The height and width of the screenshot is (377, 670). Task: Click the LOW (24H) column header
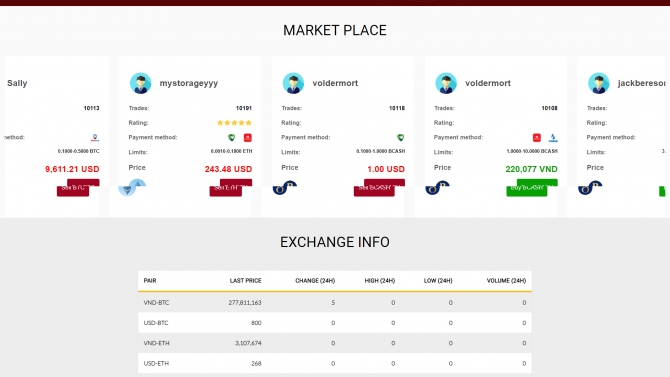click(x=438, y=281)
